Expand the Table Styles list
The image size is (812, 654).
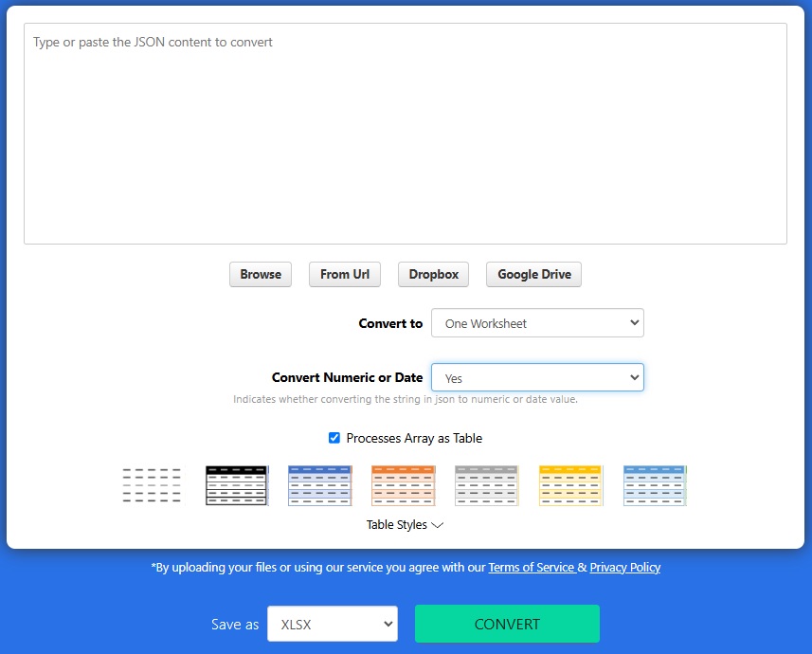pos(405,524)
